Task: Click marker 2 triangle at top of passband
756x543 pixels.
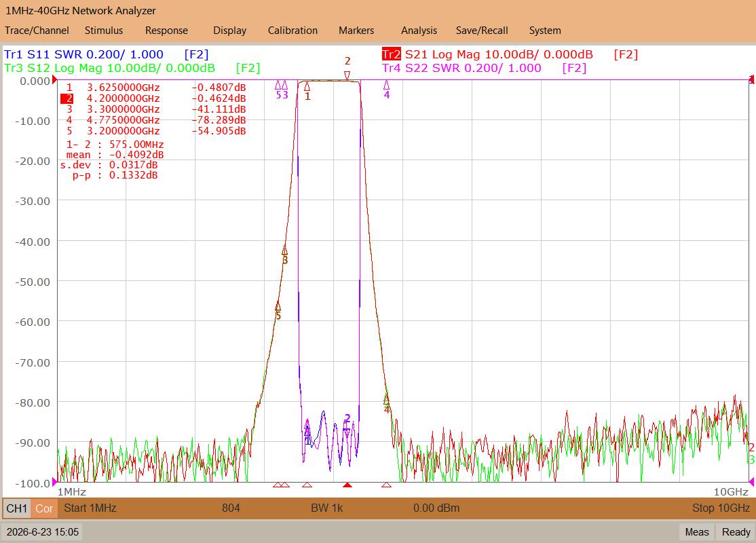Action: click(x=347, y=76)
